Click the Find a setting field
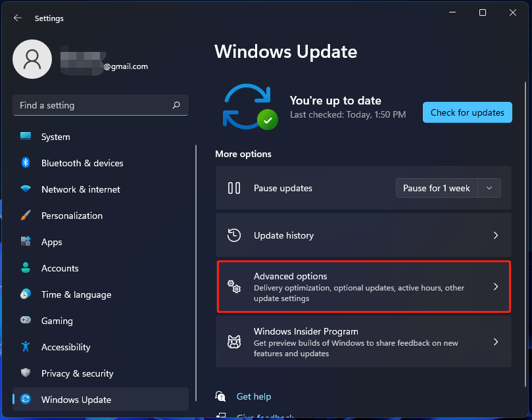 tap(101, 105)
